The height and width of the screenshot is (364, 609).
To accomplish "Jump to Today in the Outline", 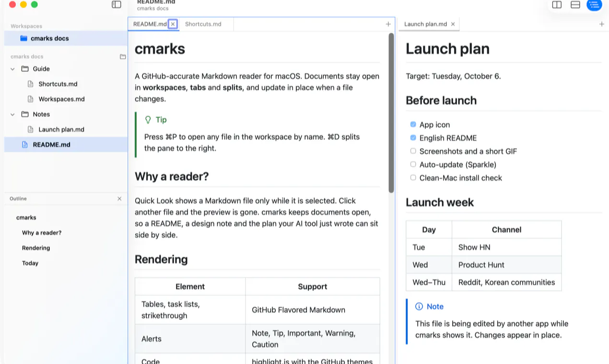I will click(x=30, y=263).
